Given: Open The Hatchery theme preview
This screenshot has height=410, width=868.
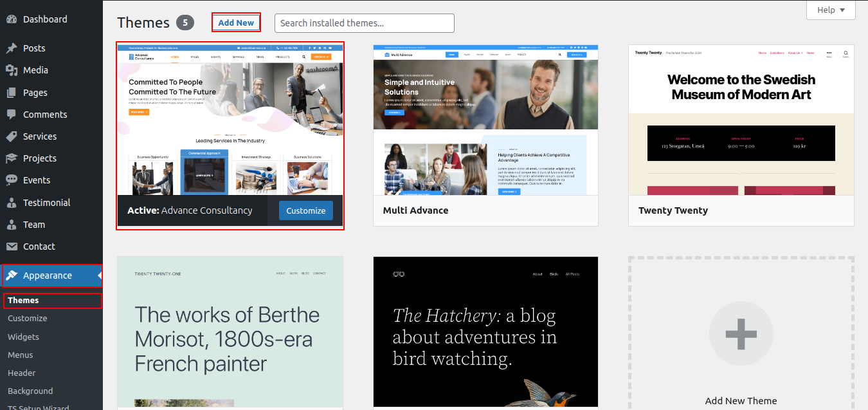Looking at the screenshot, I should click(x=485, y=333).
